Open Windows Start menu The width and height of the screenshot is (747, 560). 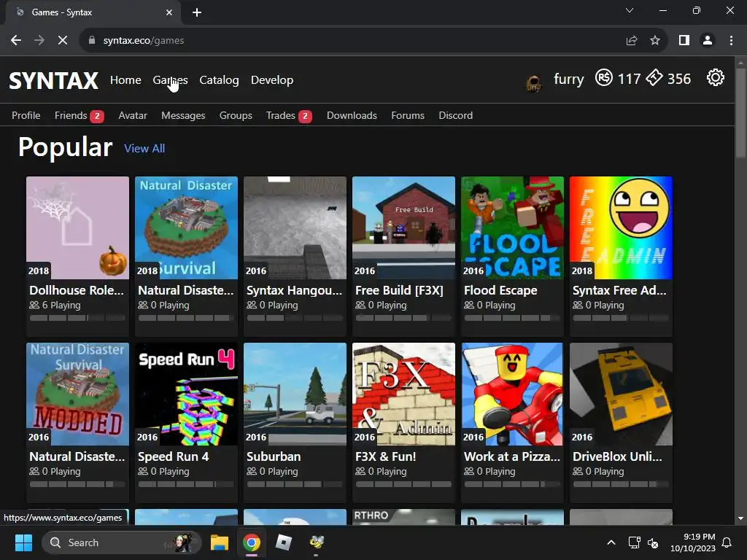pos(23,542)
